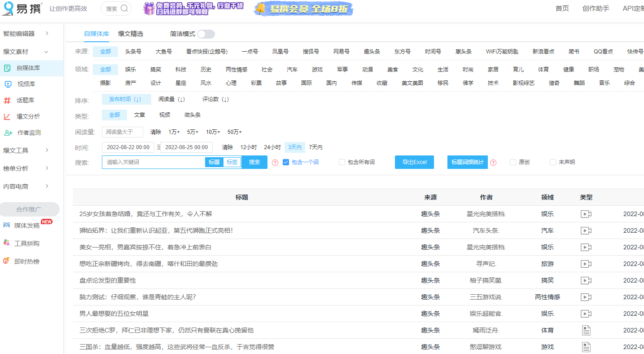644x354 pixels.
Task: Open the 爆文分析 chart icon
Action: [7, 116]
